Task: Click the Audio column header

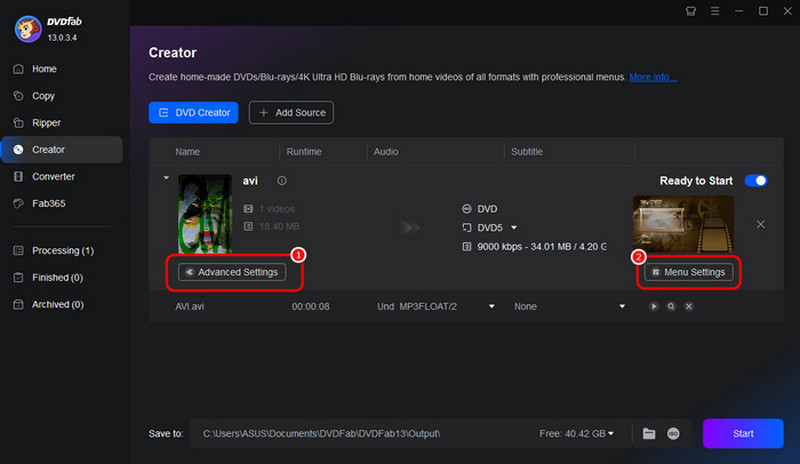Action: pos(386,152)
